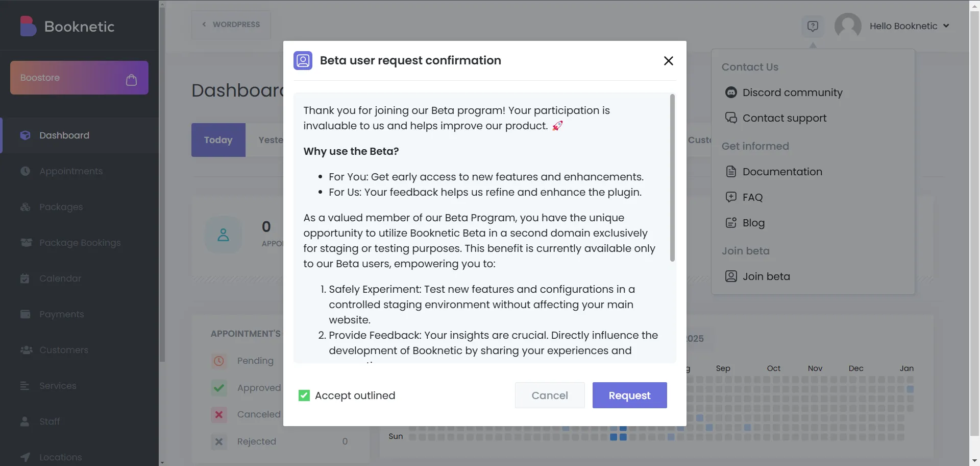Screen dimensions: 980x466
Task: Click the Approved checkmark icon
Action: [x=219, y=388]
